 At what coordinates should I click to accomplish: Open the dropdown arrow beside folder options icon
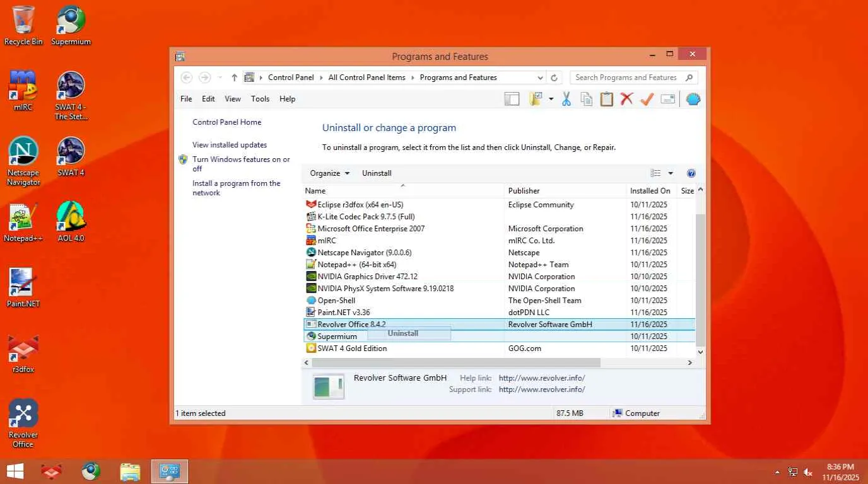pos(551,99)
